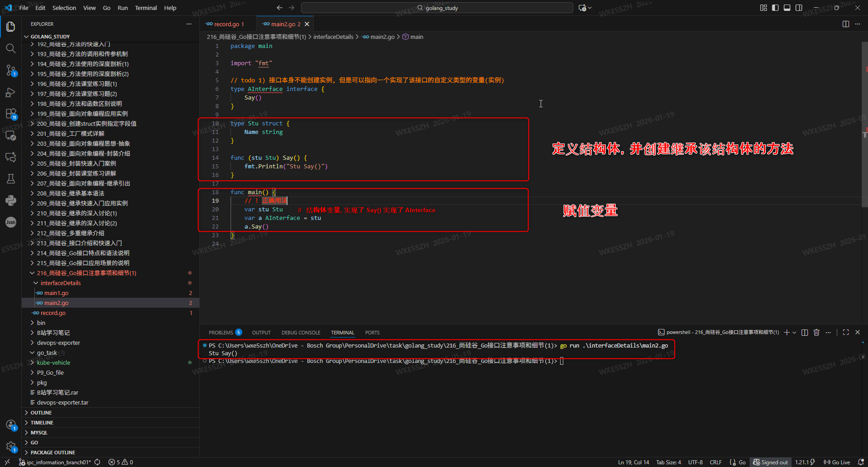This screenshot has height=467, width=868.
Task: Split the terminal pane
Action: point(805,333)
